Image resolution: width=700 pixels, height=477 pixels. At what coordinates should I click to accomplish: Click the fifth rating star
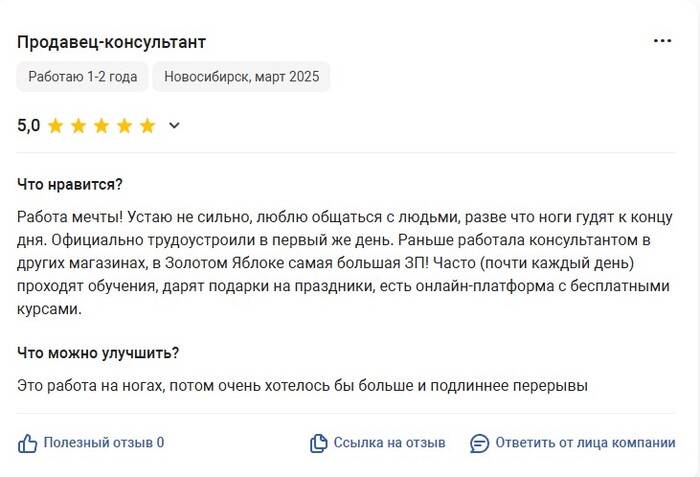(147, 126)
